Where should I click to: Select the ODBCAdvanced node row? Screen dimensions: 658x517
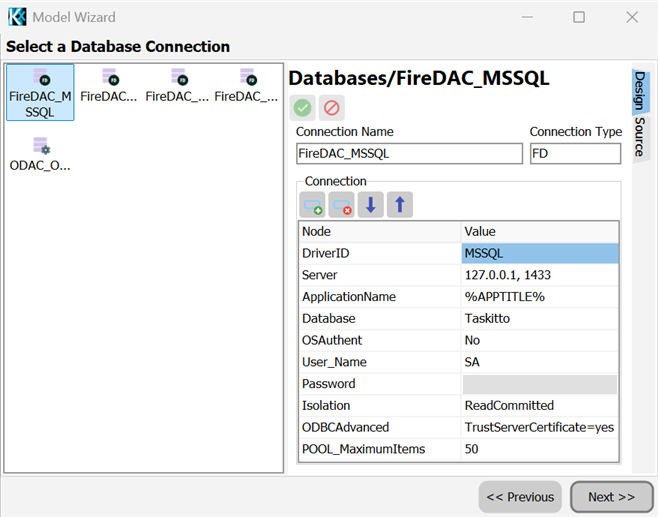pyautogui.click(x=380, y=428)
